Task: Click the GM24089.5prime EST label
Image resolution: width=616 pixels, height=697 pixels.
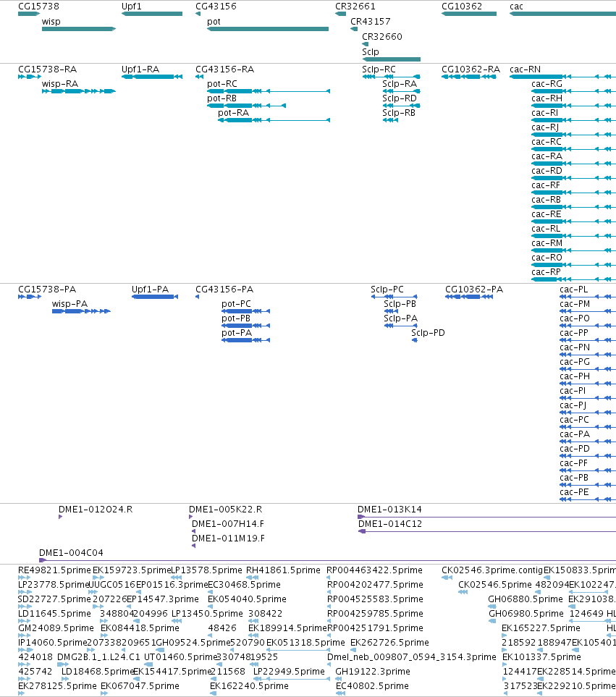Action: (x=56, y=628)
